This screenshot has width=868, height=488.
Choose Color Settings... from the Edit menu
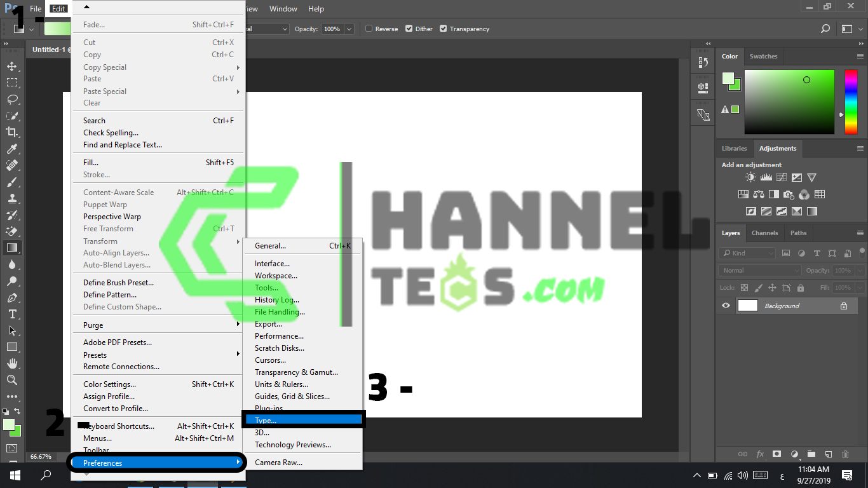pos(158,384)
